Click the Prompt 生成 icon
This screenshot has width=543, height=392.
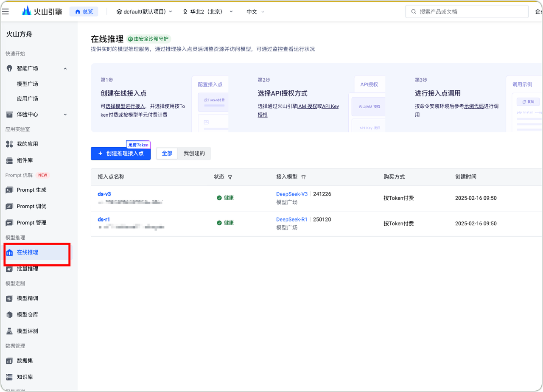tap(9, 190)
